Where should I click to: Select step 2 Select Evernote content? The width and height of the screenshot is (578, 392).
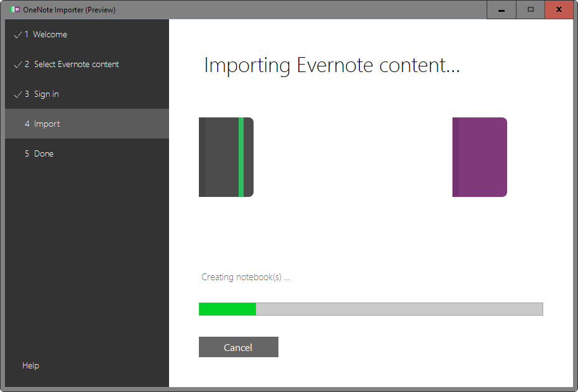(87, 64)
